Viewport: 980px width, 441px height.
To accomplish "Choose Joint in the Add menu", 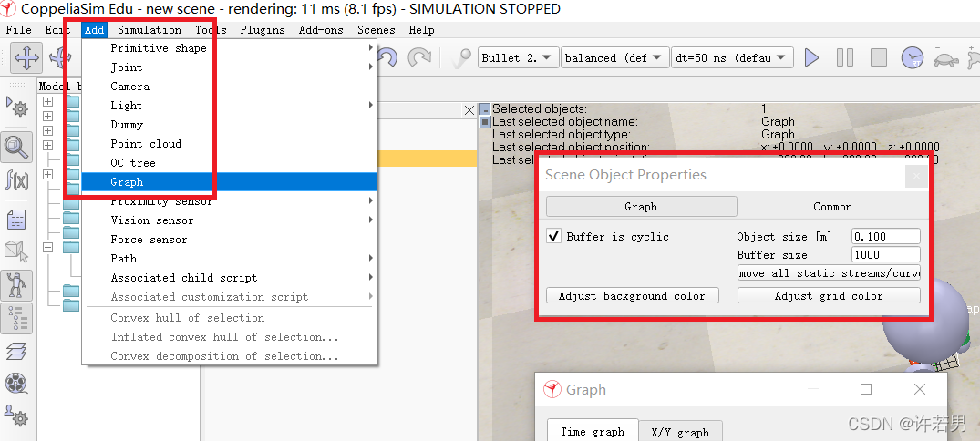I will coord(230,67).
